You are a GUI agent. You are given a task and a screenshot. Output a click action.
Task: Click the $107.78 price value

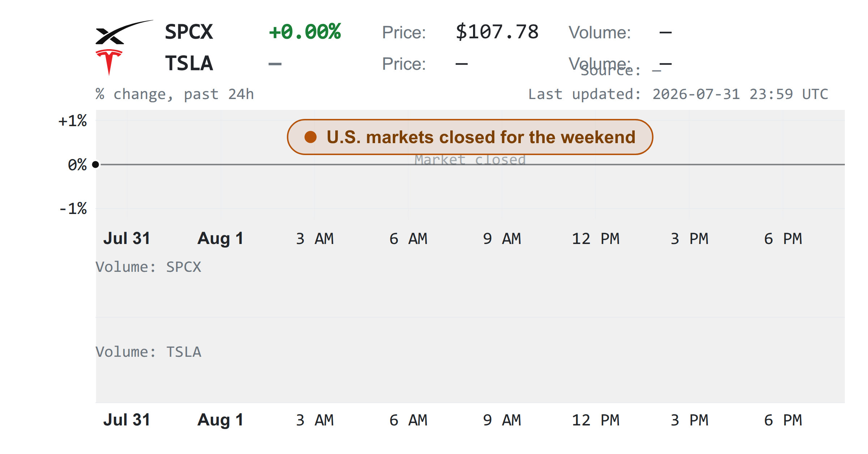click(497, 32)
